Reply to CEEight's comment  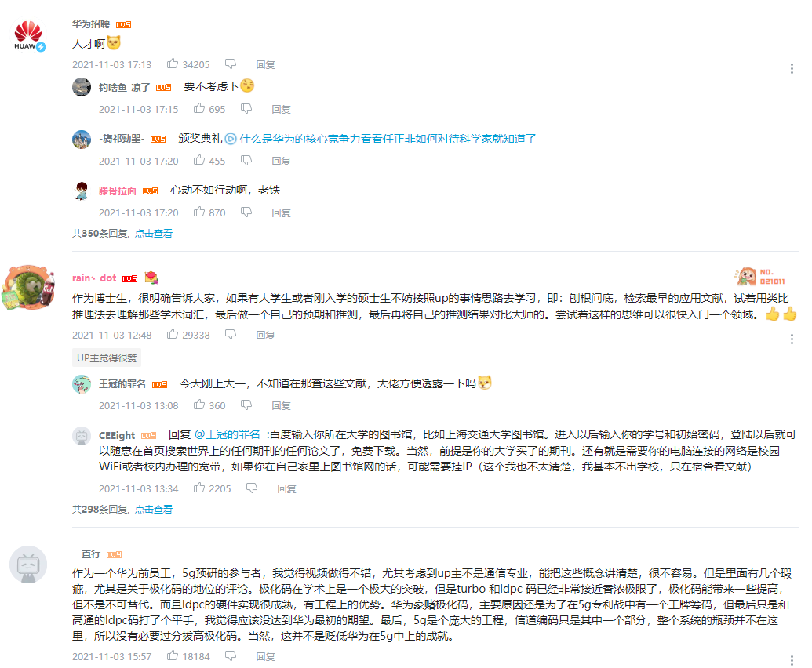click(286, 488)
